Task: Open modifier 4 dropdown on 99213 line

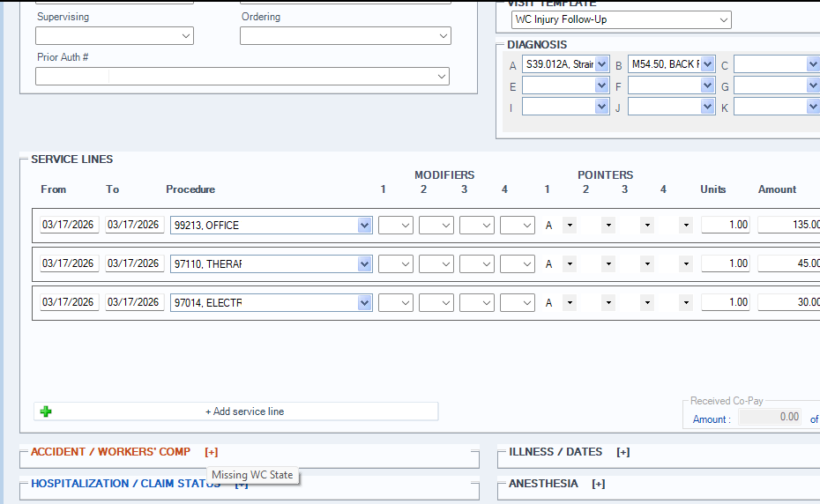Action: [x=518, y=226]
